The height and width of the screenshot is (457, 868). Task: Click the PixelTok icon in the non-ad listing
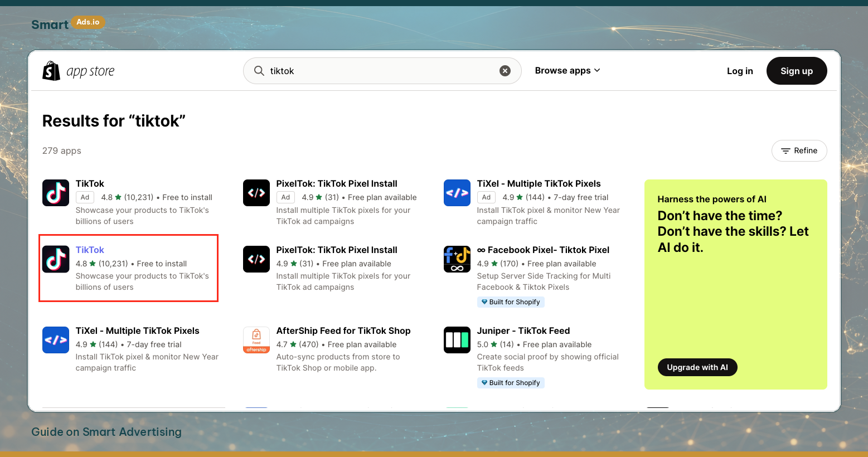coord(256,259)
